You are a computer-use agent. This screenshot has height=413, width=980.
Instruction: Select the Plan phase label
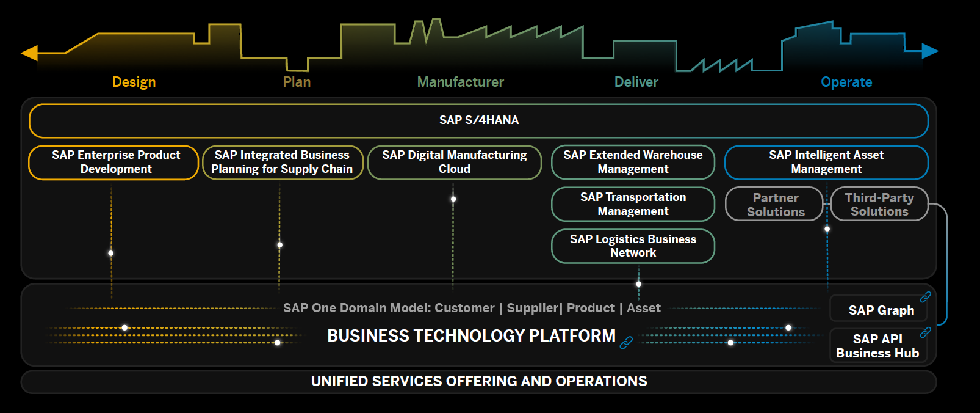pos(297,82)
